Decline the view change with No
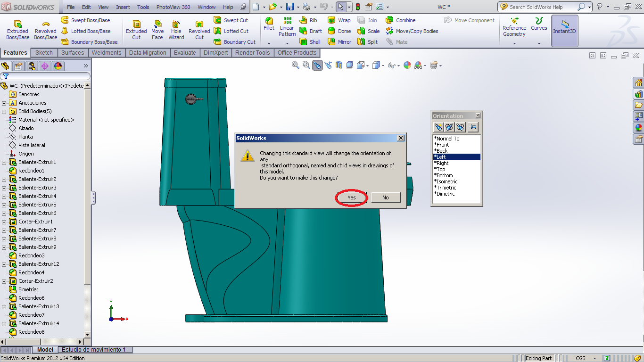 point(386,197)
